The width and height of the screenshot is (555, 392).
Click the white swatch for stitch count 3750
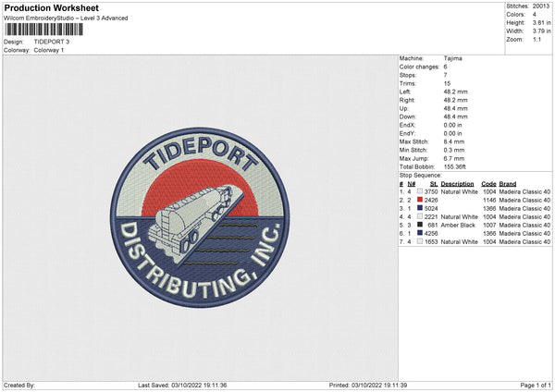(x=420, y=191)
